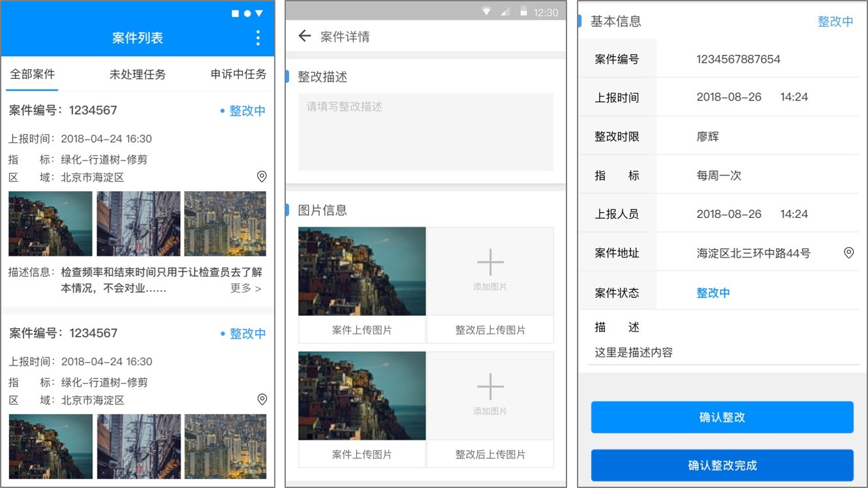Tap 这里是描述内容 description text
The width and height of the screenshot is (868, 488).
[634, 353]
